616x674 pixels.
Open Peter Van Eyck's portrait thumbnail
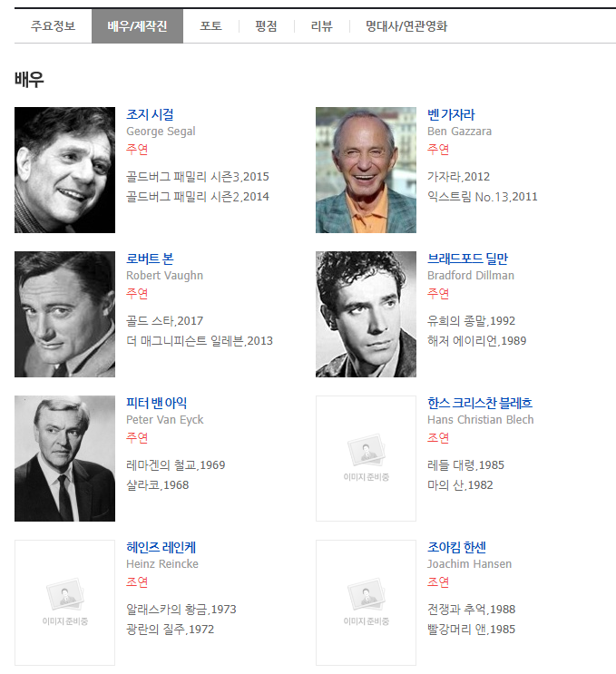point(64,458)
